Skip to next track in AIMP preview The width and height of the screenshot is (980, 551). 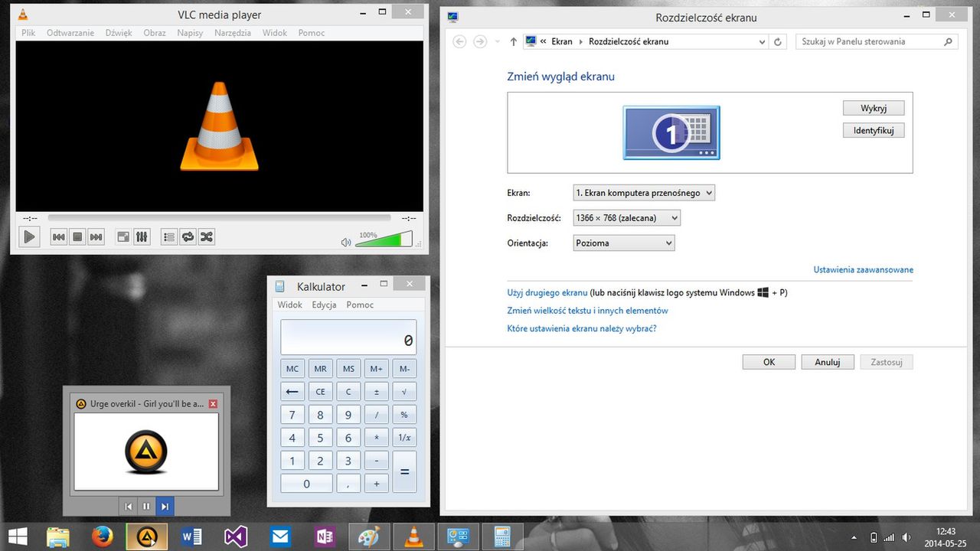165,506
